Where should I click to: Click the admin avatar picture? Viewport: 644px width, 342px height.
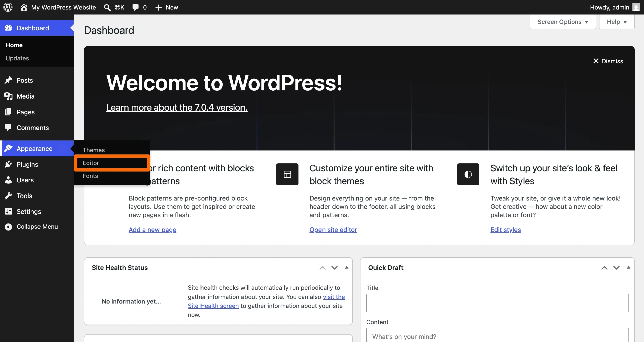[636, 7]
